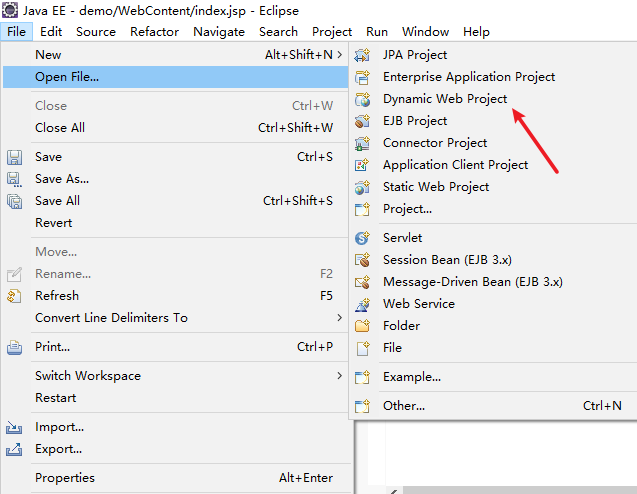Click the Project... wizard icon
Viewport: 637px width, 494px height.
[x=362, y=209]
